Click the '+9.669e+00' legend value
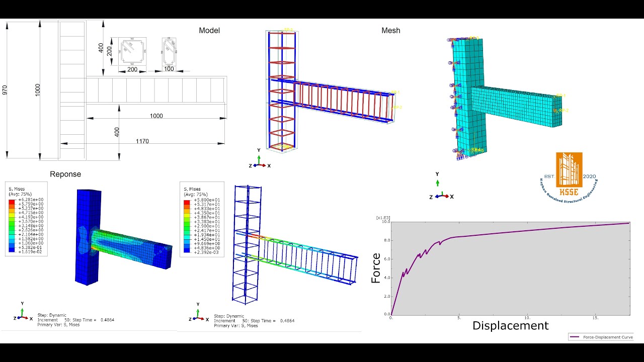 (x=206, y=244)
